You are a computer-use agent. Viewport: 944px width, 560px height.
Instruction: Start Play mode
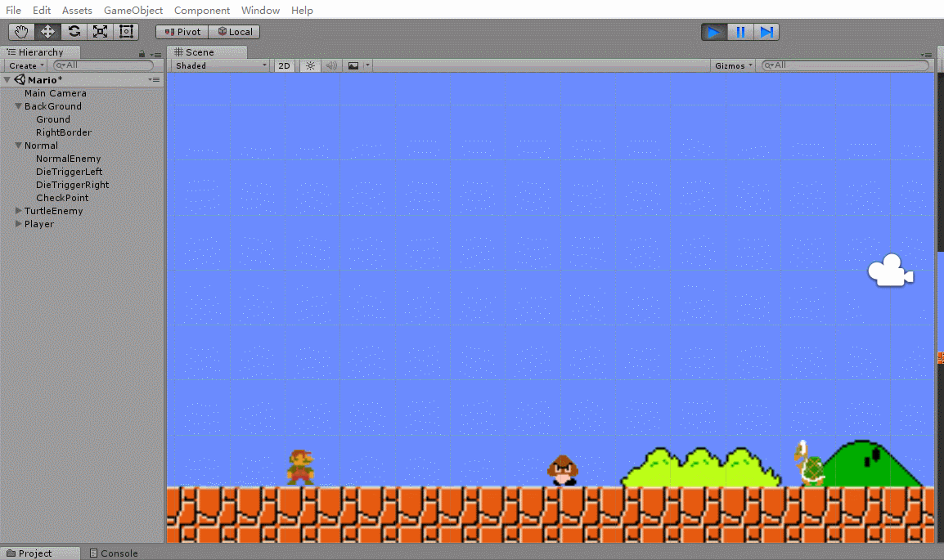coord(714,32)
